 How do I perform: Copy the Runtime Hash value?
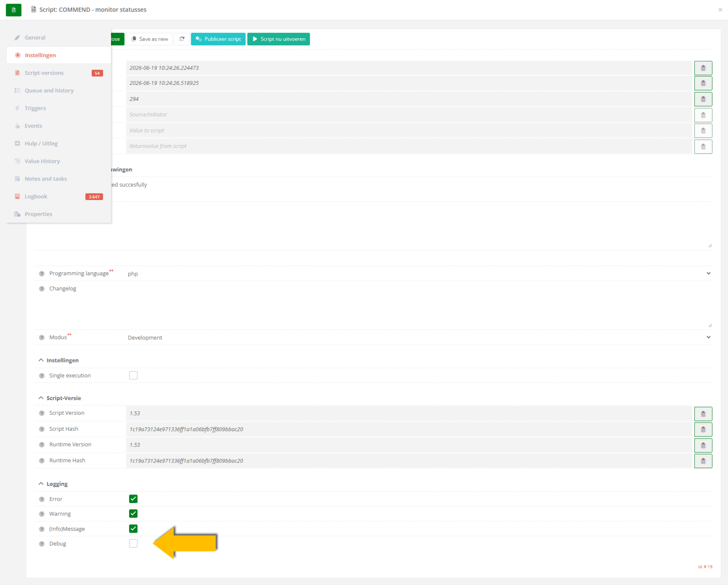(x=703, y=461)
